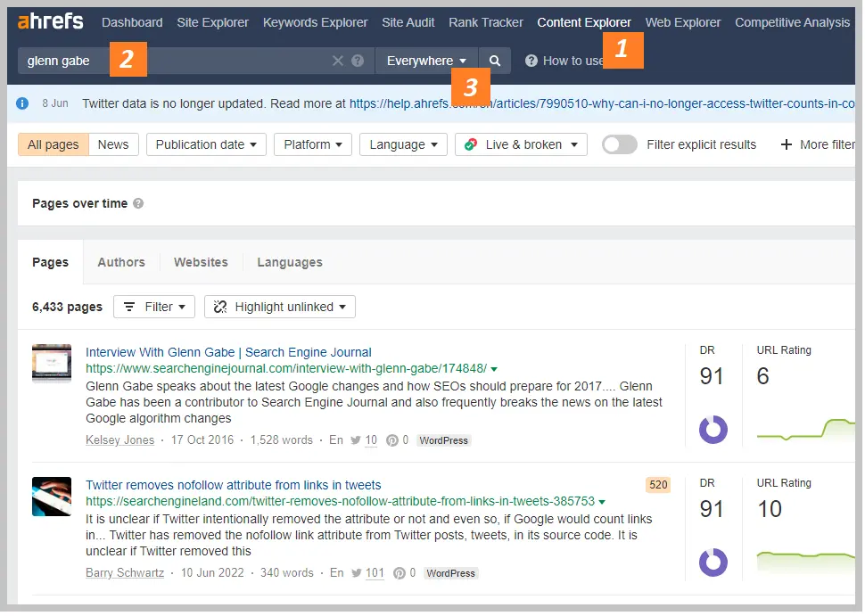Switch to Authors tab

(121, 262)
